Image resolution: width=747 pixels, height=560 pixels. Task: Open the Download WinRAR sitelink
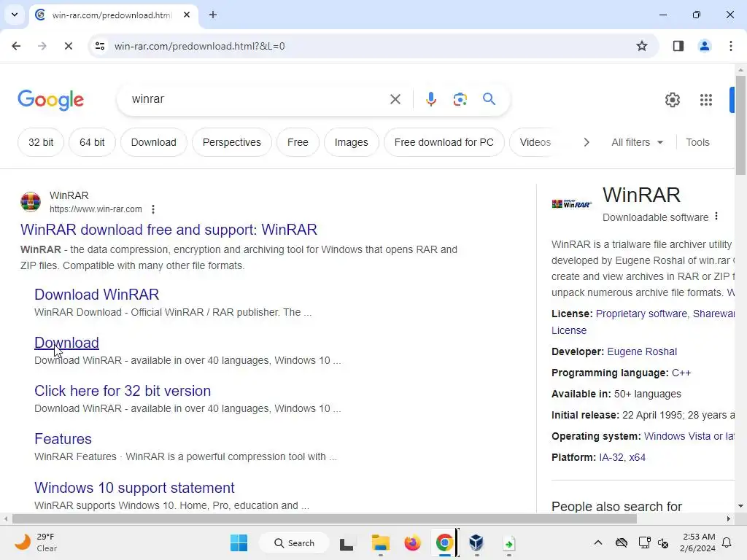(x=97, y=295)
